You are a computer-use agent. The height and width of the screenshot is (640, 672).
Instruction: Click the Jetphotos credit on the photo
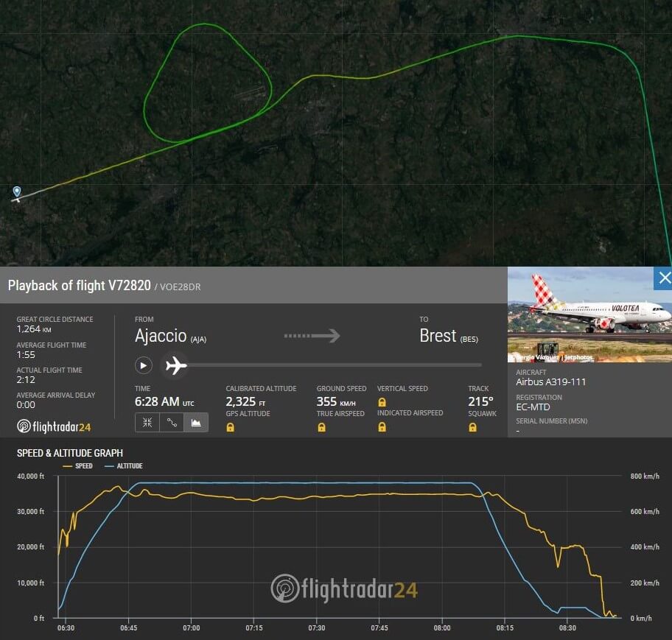[x=578, y=357]
